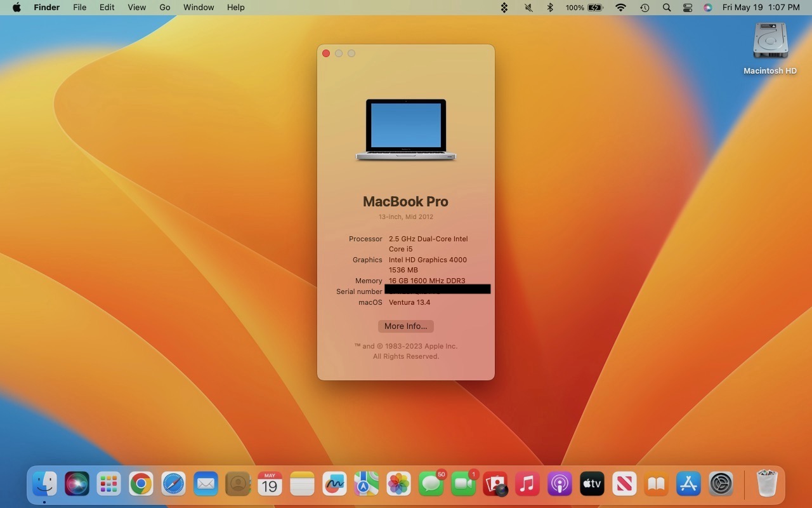Launch FaceTime from the Dock
This screenshot has height=508, width=812.
pyautogui.click(x=464, y=485)
